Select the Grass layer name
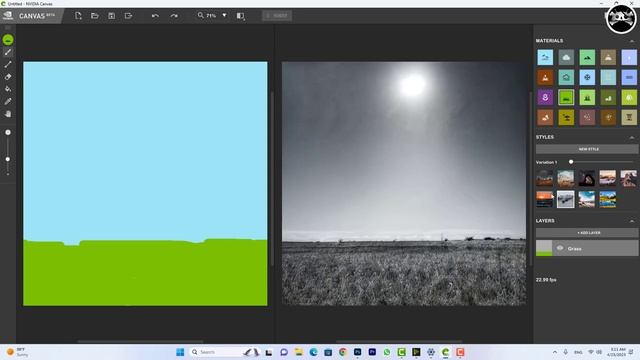The height and width of the screenshot is (360, 640). pos(574,249)
